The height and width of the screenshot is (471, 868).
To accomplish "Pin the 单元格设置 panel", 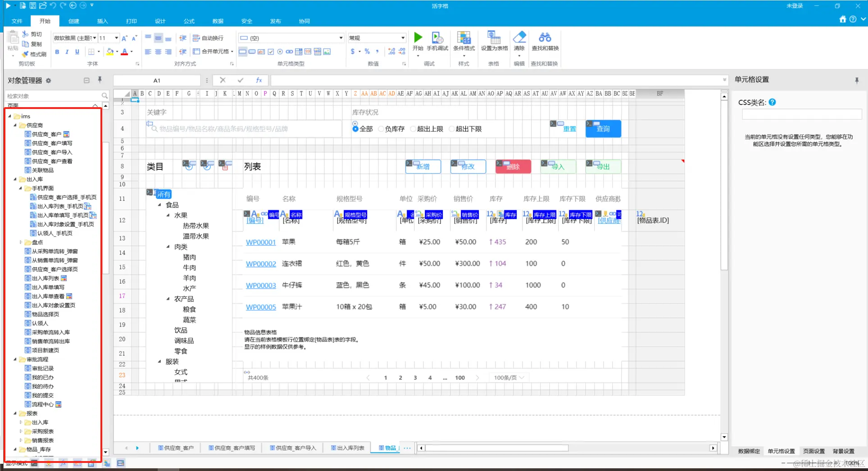I will click(x=857, y=80).
